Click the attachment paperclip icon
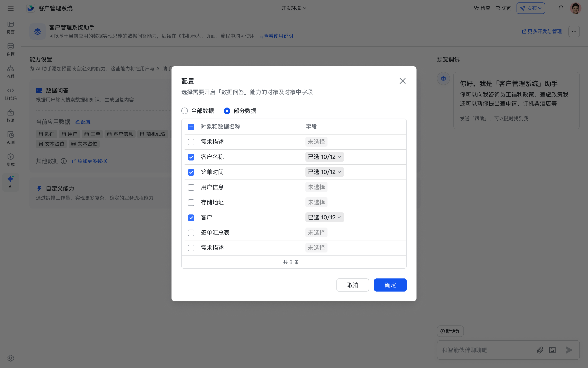Screen dimensions: 588x368 pyautogui.click(x=540, y=350)
